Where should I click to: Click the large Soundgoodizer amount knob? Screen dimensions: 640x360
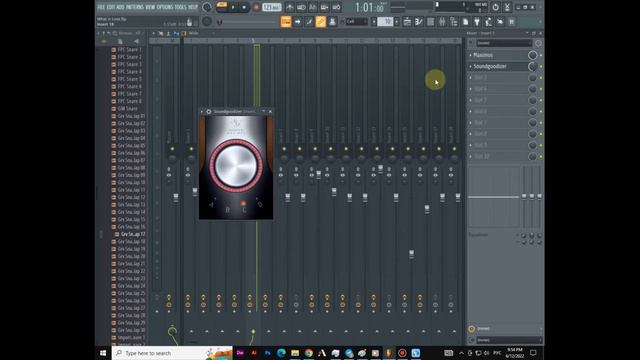click(236, 165)
